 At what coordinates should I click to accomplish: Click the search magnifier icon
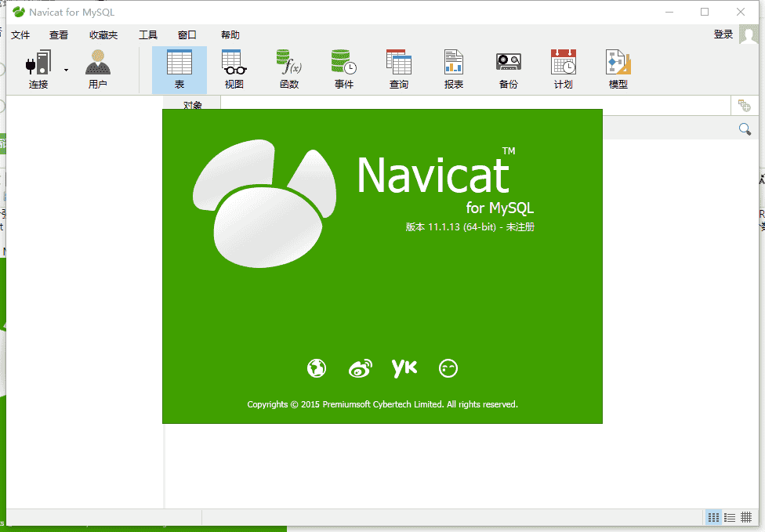[745, 129]
